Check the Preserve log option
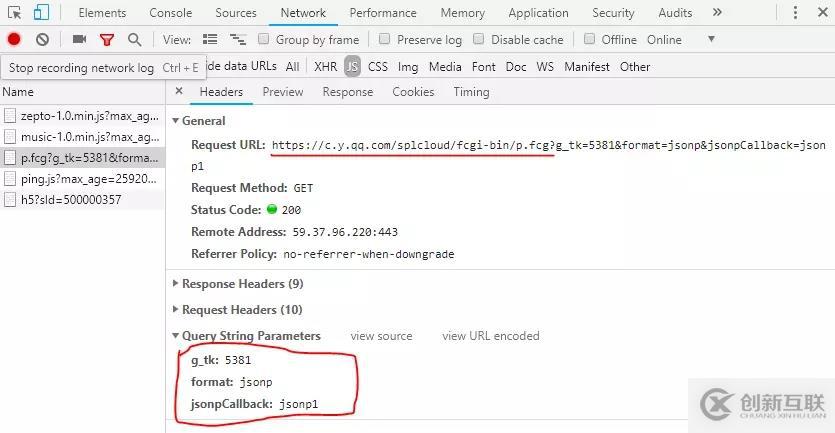Image resolution: width=835 pixels, height=433 pixels. 385,39
